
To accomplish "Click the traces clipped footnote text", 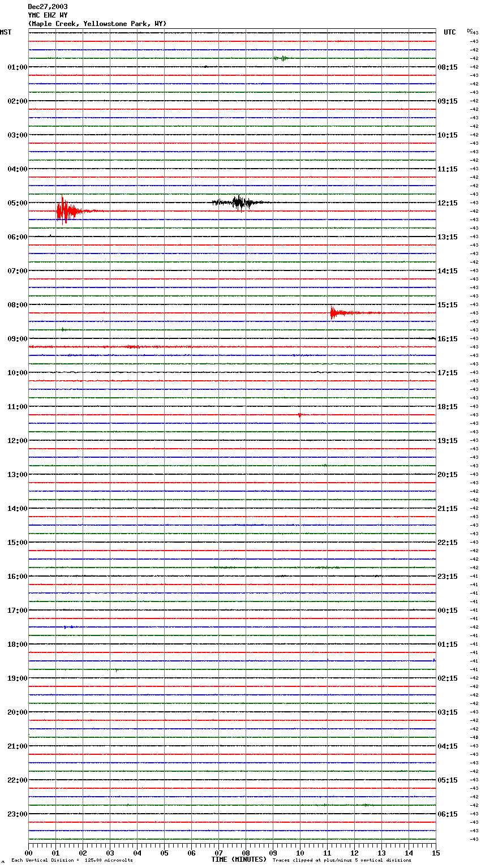I will pos(342,861).
